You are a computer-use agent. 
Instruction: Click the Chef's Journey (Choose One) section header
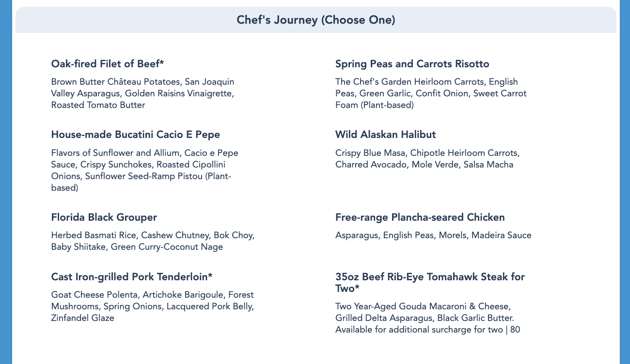[315, 20]
